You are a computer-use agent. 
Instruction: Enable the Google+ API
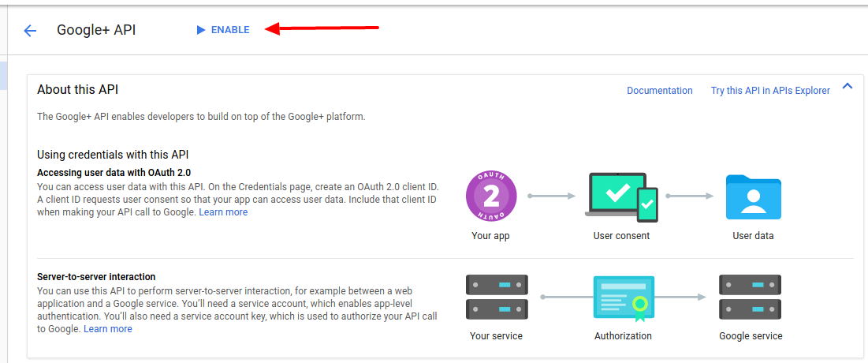223,30
